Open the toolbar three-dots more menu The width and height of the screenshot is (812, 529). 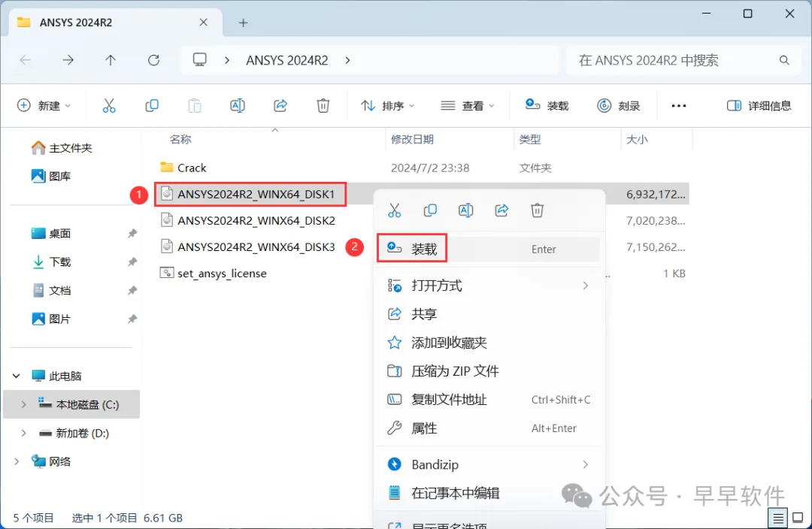678,106
